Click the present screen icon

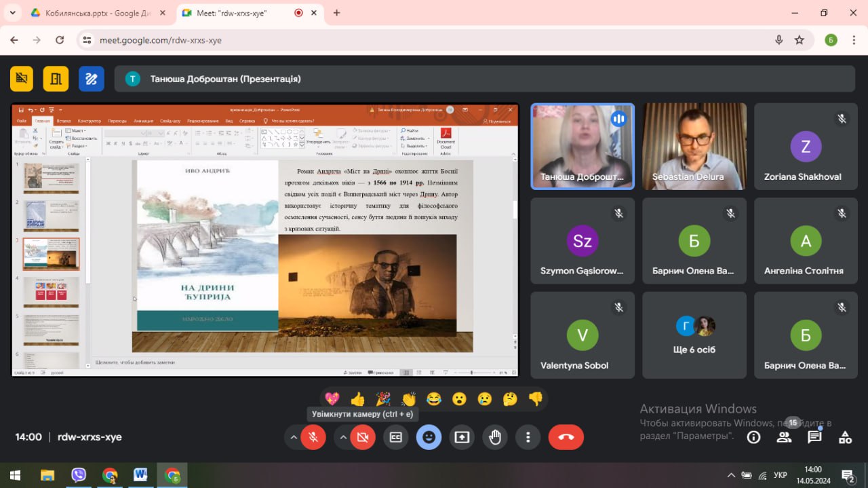pyautogui.click(x=462, y=438)
